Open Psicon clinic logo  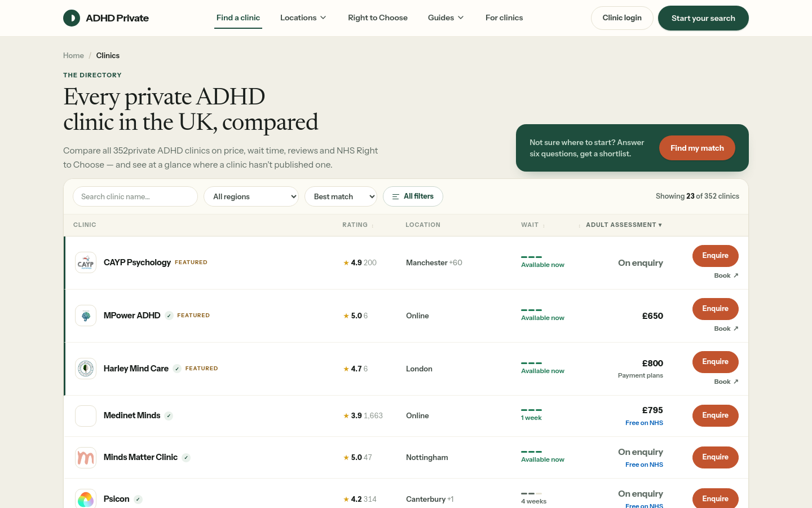point(86,499)
